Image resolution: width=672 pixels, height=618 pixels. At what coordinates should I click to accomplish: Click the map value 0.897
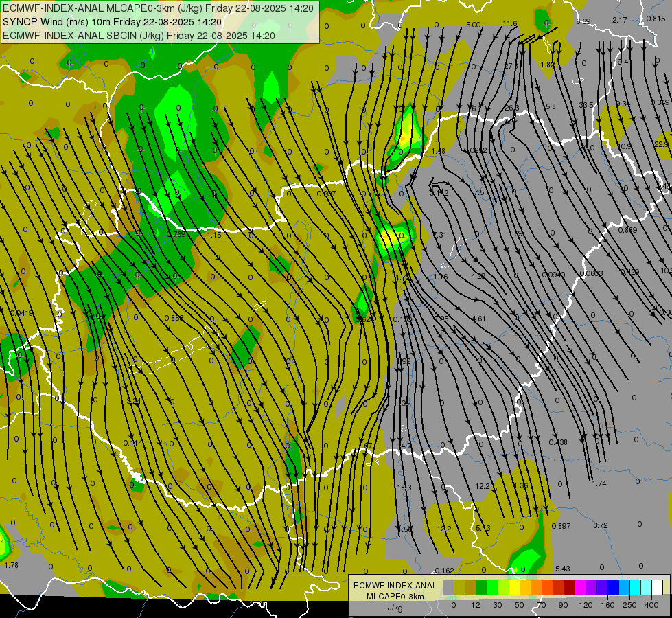click(x=561, y=526)
